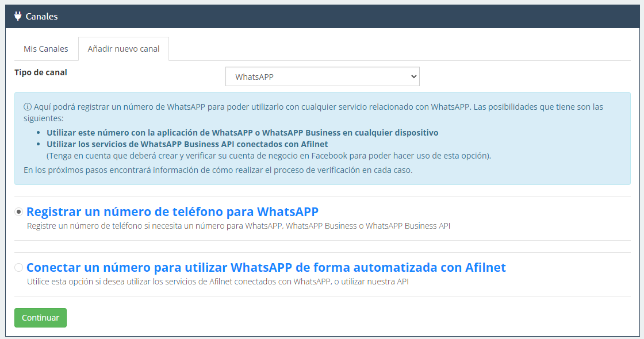Click 'Registrar un número de teléfono para WhatsAPP' heading

coord(172,212)
